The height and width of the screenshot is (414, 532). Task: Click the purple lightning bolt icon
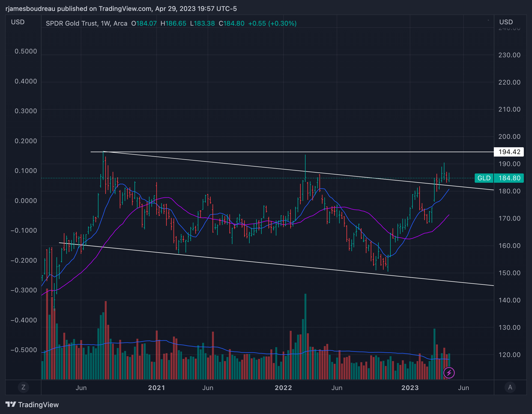point(449,373)
